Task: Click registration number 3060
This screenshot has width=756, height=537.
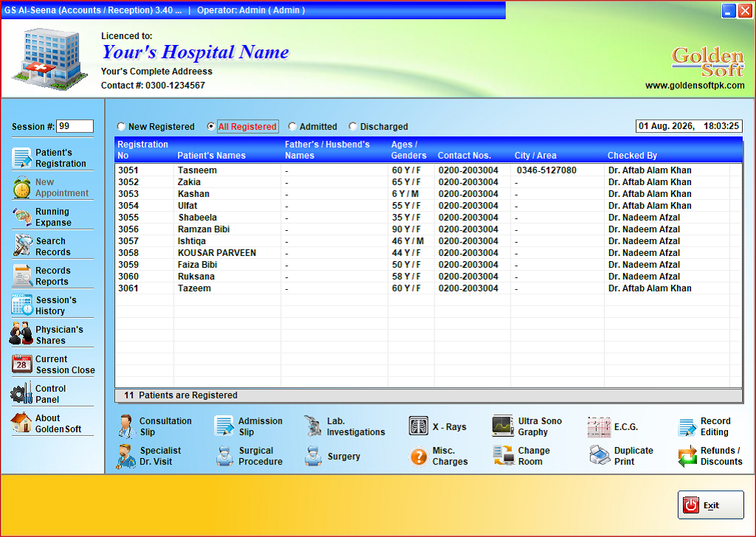Action: 128,277
